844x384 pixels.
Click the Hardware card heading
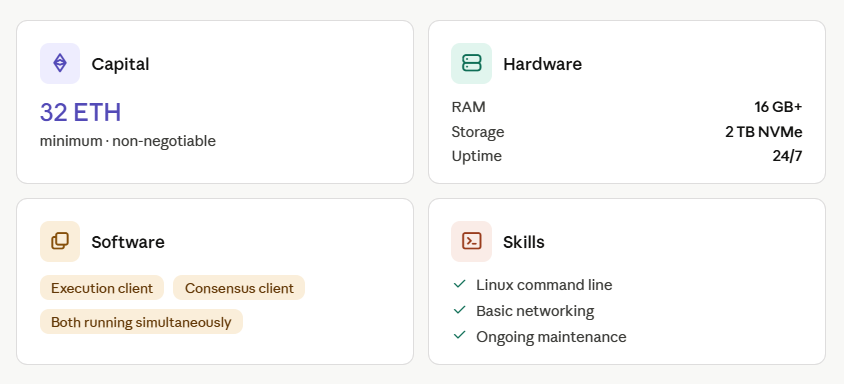[x=543, y=64]
